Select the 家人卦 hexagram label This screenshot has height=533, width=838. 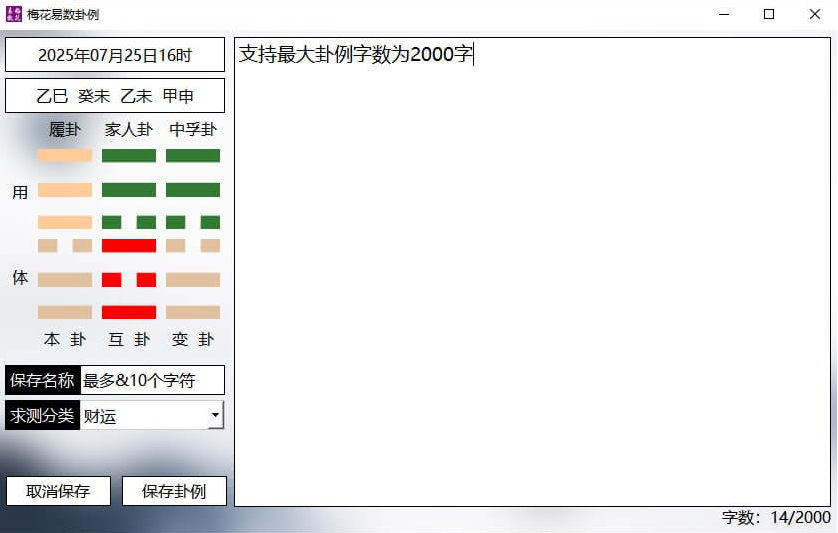pos(129,129)
